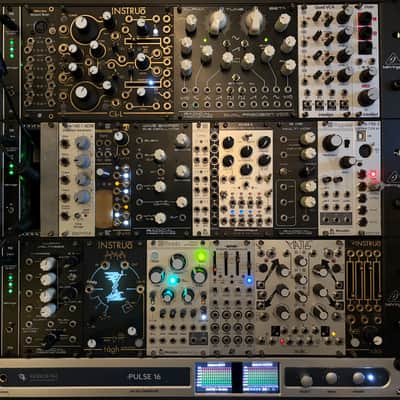400x400 pixels.
Task: Click the glowing blue display of the tágh module
Action: point(115,287)
